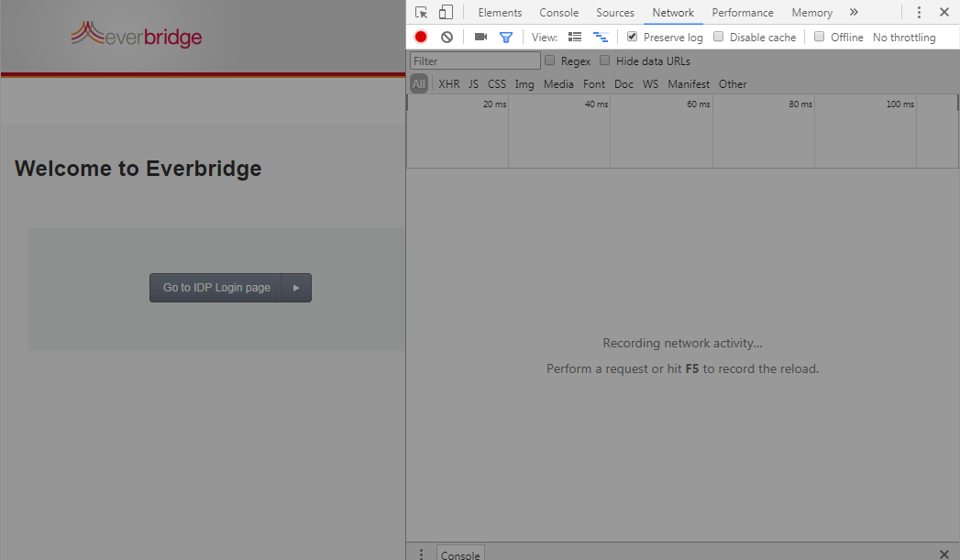Image resolution: width=960 pixels, height=560 pixels.
Task: Switch to the Sources tab
Action: pyautogui.click(x=615, y=12)
